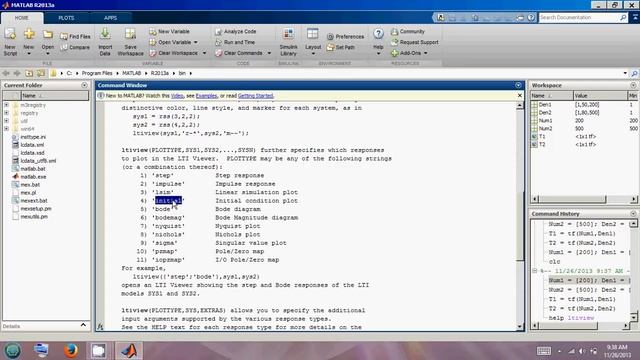Go back using the back arrow in address bar
The image size is (640, 360).
click(x=6, y=73)
